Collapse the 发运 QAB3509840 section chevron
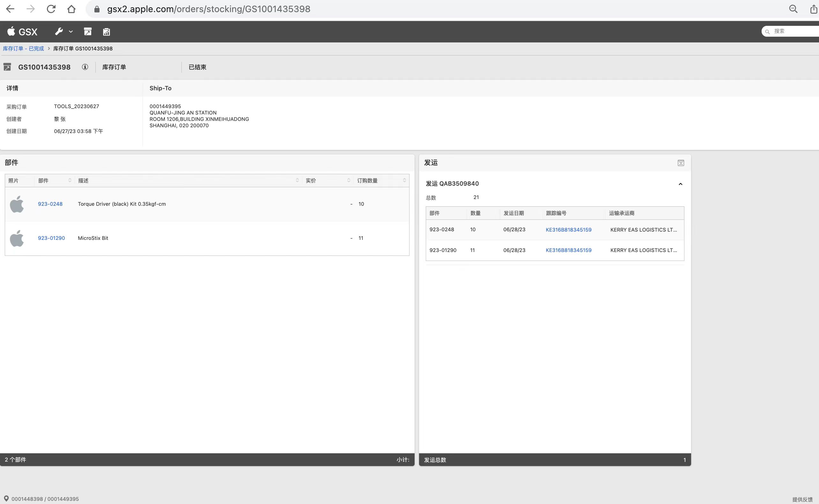This screenshot has height=504, width=819. [x=680, y=184]
